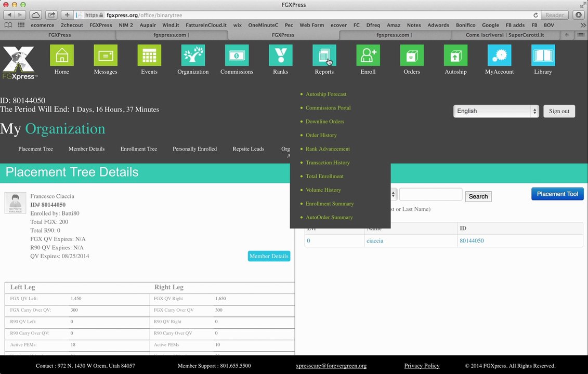Show more bookmarks with double chevron
588x374 pixels.
[x=583, y=25]
